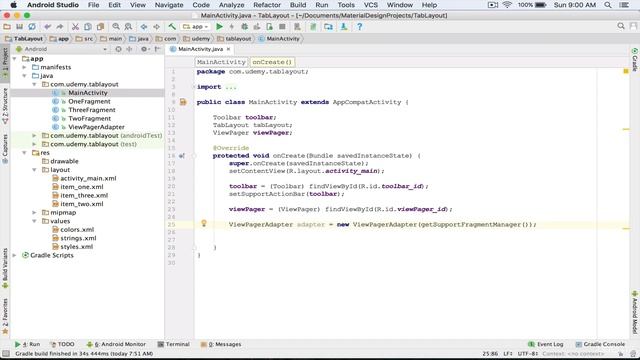This screenshot has height=360, width=640.
Task: Expand Gradle Scripts node
Action: (15, 255)
